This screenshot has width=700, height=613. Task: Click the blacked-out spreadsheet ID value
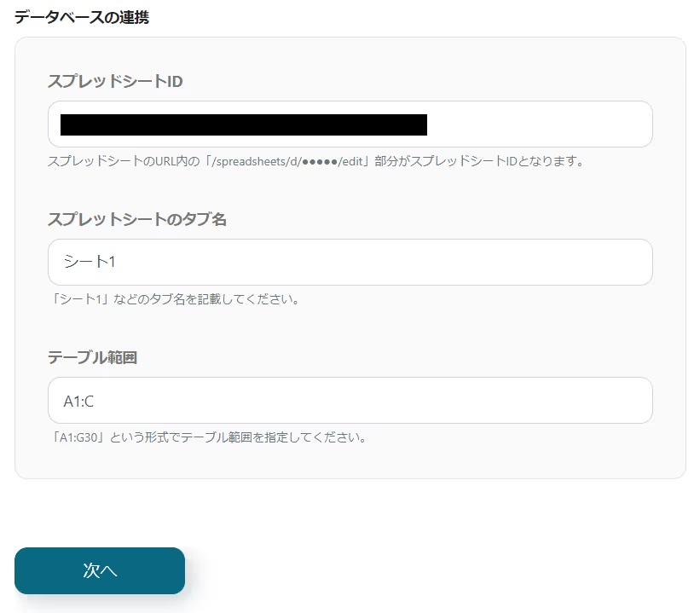click(x=244, y=124)
